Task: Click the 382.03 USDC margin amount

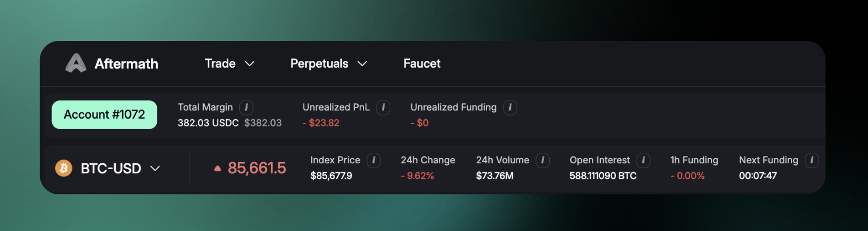Action: point(208,123)
